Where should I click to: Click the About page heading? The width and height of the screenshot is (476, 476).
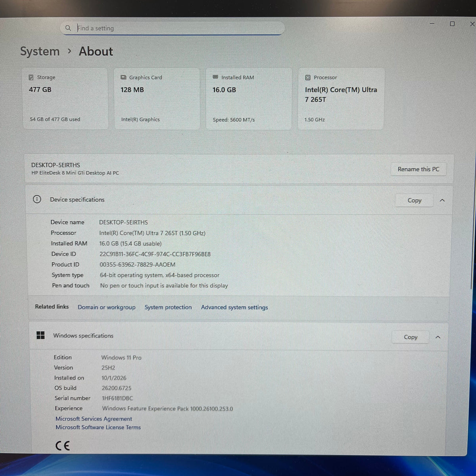(x=96, y=52)
